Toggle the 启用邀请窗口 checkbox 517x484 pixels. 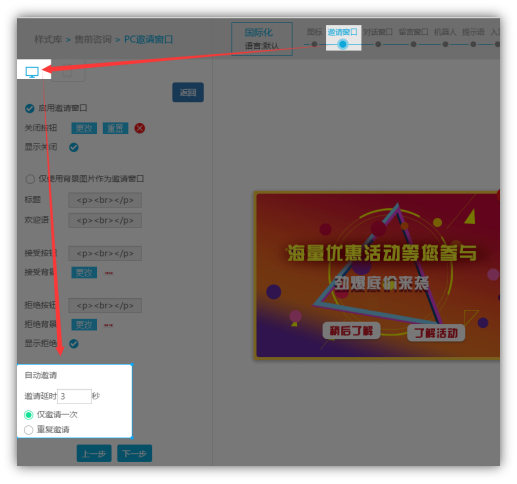(30, 108)
